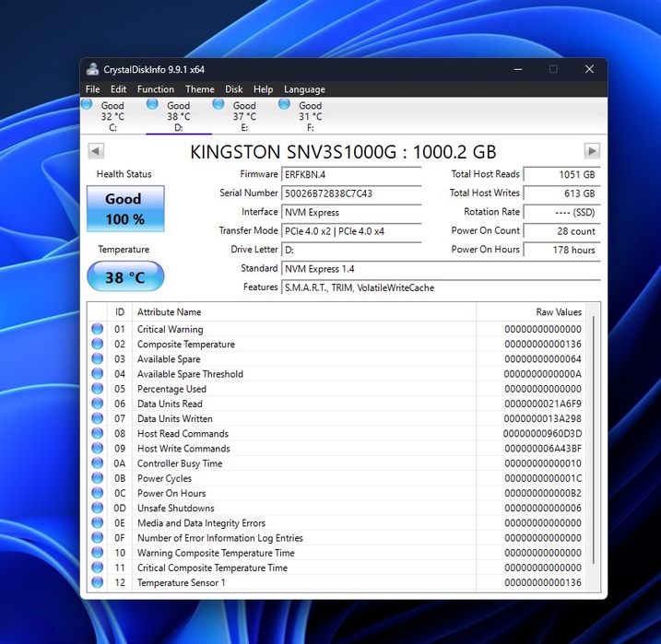Click the Standard field NVM Express 1.4
661x644 pixels.
click(x=441, y=269)
